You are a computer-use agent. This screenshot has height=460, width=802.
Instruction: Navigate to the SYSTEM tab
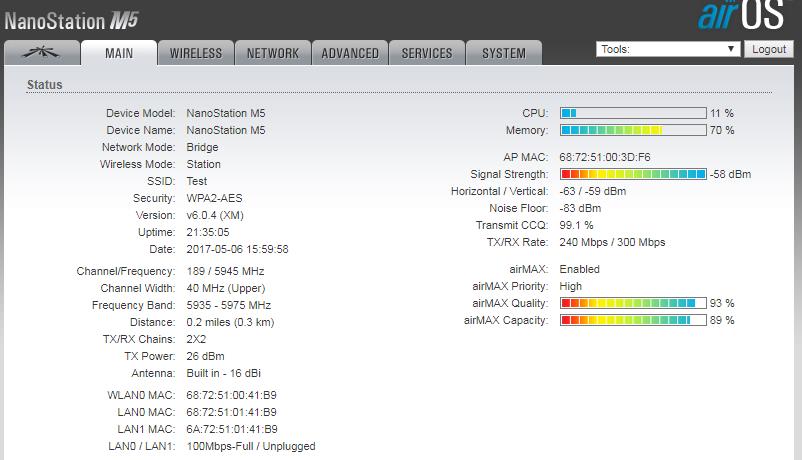pyautogui.click(x=503, y=53)
